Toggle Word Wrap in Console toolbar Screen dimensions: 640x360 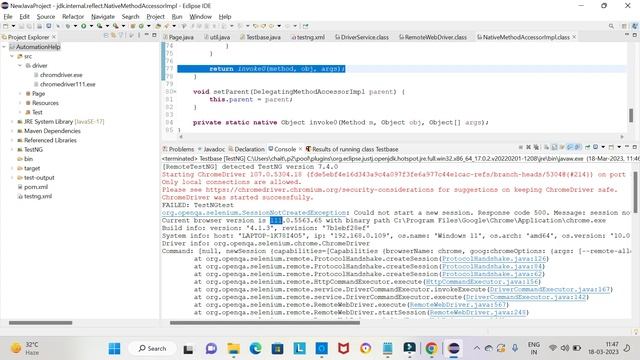tap(562, 147)
